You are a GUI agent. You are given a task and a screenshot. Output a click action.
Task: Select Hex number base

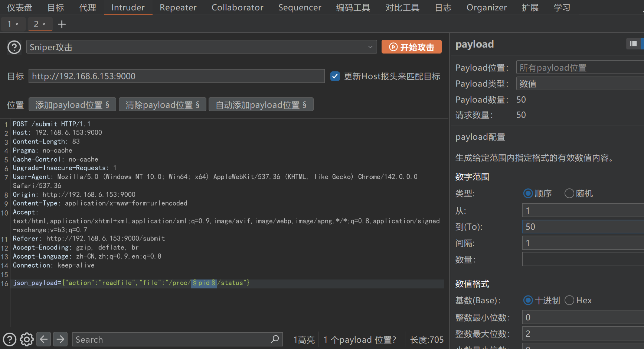click(569, 300)
